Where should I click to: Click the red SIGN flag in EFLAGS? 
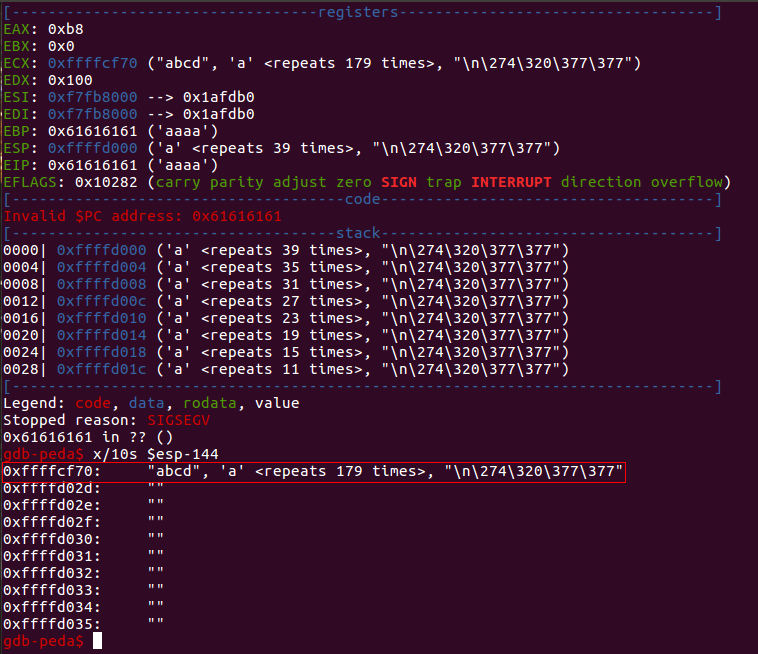[x=398, y=182]
